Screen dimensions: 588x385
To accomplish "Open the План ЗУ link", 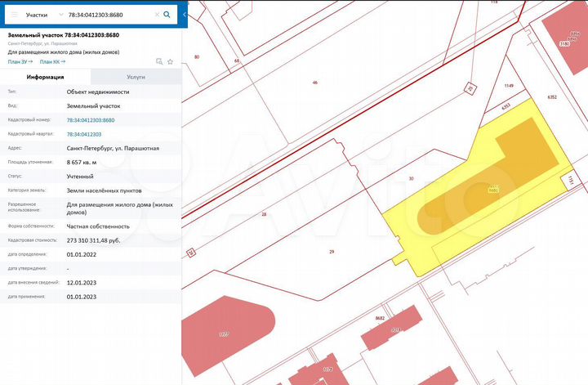I will [x=19, y=61].
